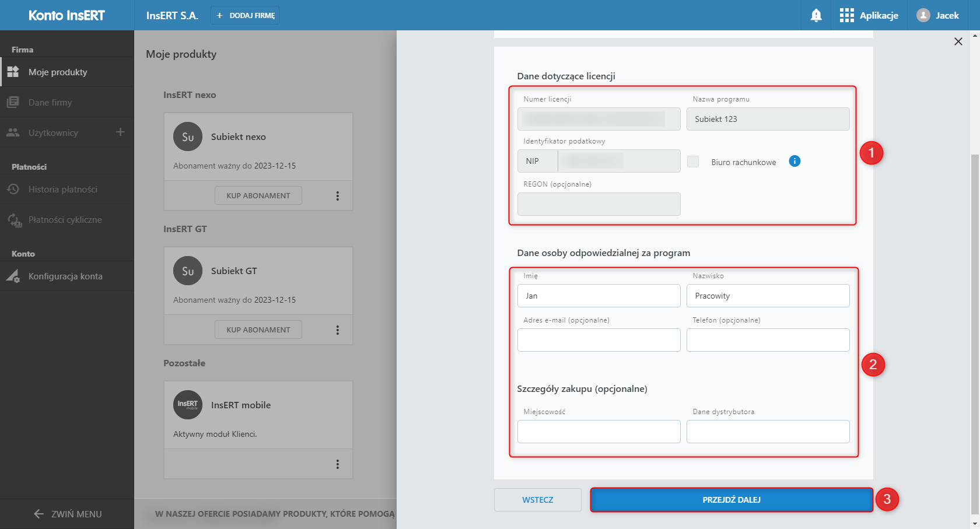Open Moje produkty menu item
This screenshot has height=529, width=980.
tap(67, 72)
